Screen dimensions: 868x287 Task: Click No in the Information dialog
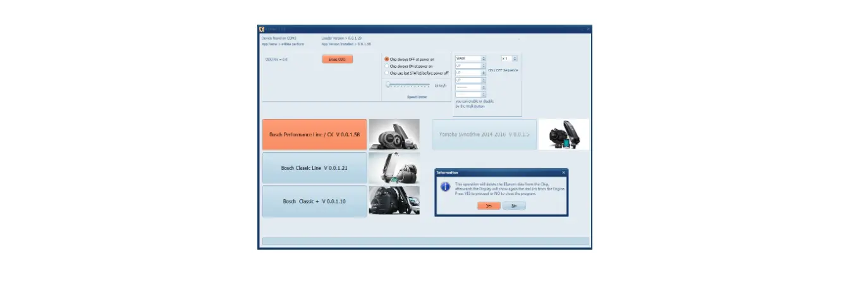pyautogui.click(x=514, y=205)
